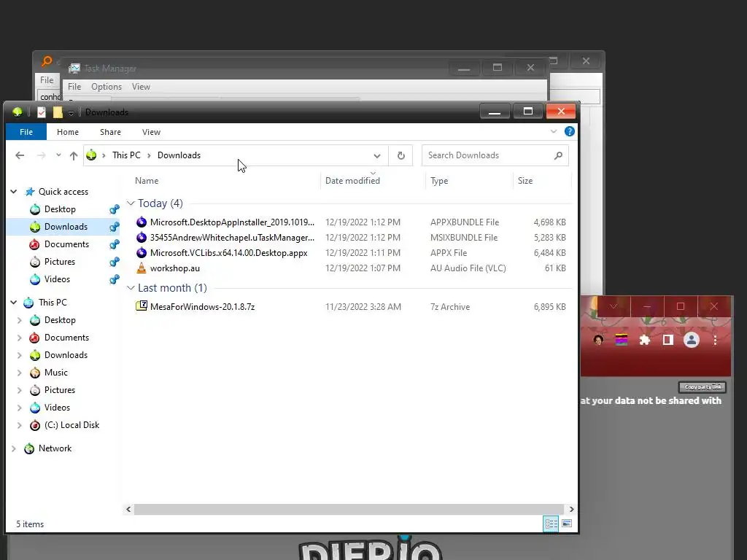Expand Music under This PC
Viewport: 747px width, 560px height.
click(x=20, y=373)
